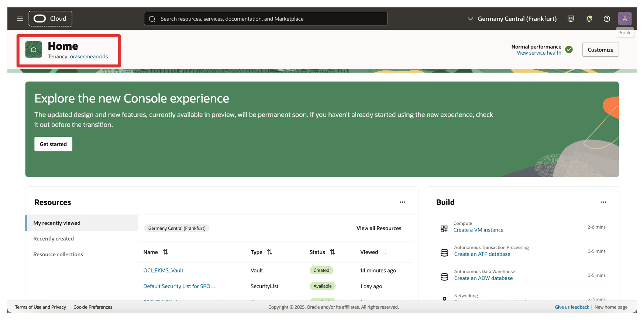Open the Build panel three-dots menu
The height and width of the screenshot is (320, 644).
click(603, 202)
